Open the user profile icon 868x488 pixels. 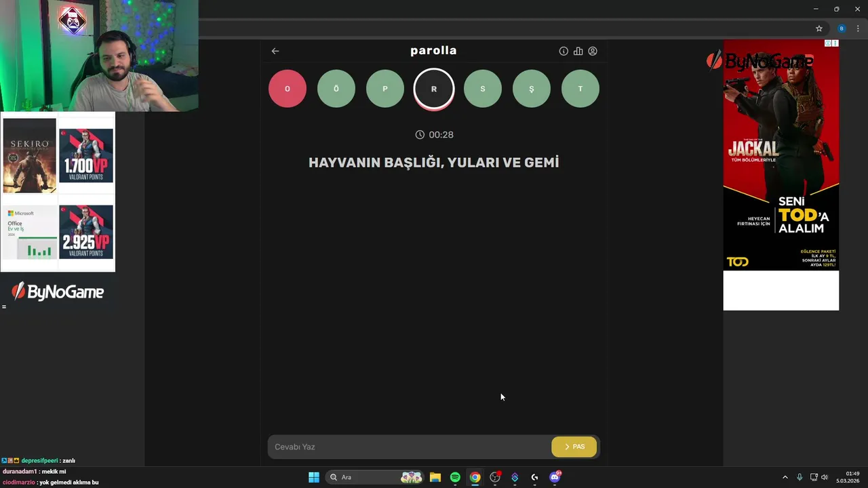click(x=593, y=51)
